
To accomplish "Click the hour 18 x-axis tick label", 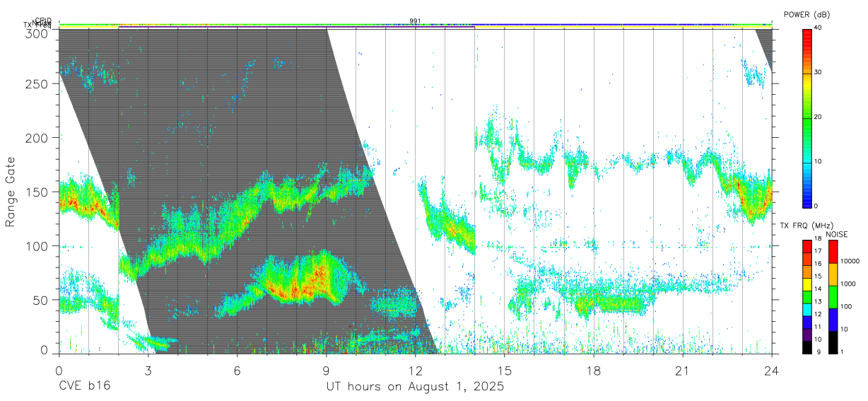I will pos(594,371).
